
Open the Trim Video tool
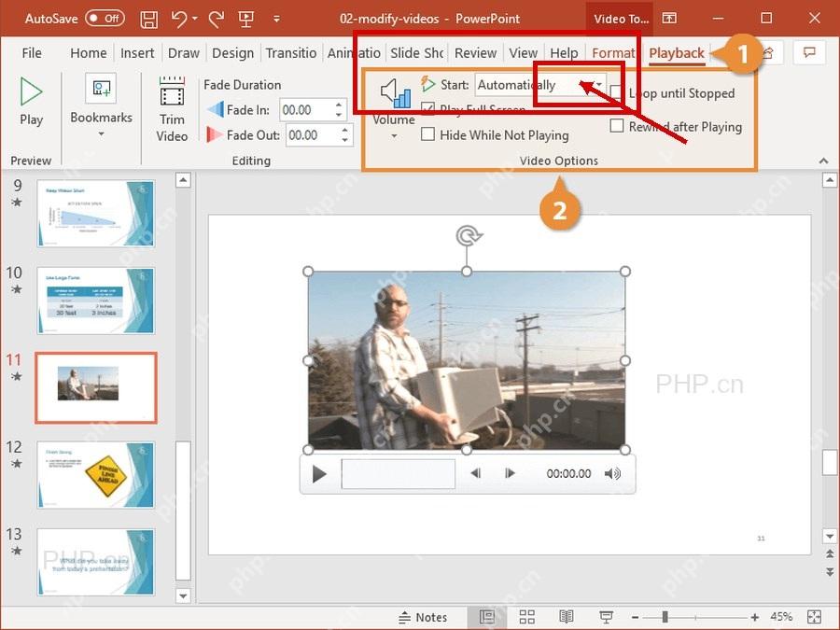[172, 110]
